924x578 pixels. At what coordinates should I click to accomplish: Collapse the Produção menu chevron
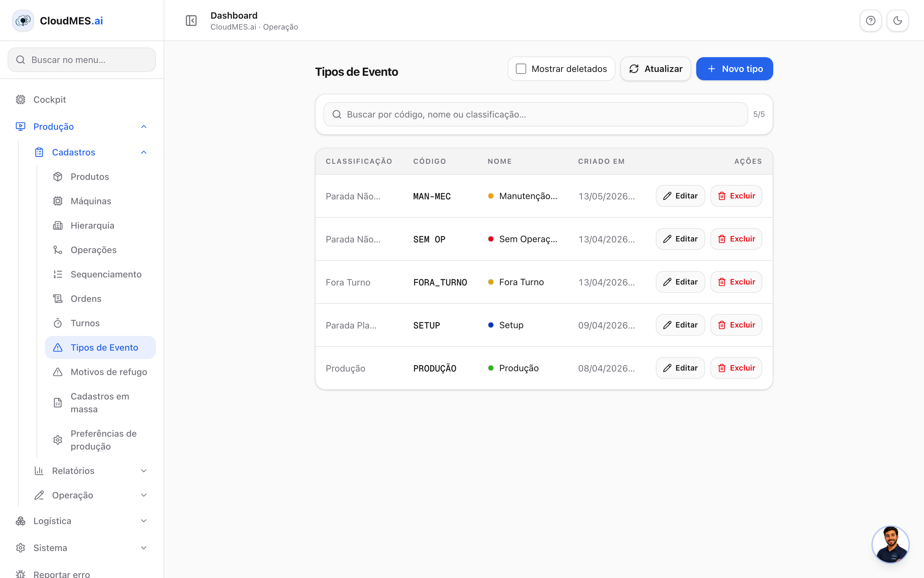tap(143, 127)
